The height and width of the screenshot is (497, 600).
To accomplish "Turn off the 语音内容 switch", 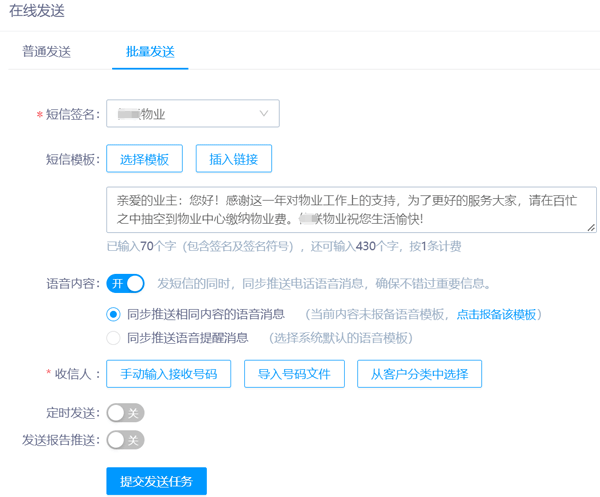I will pyautogui.click(x=126, y=284).
